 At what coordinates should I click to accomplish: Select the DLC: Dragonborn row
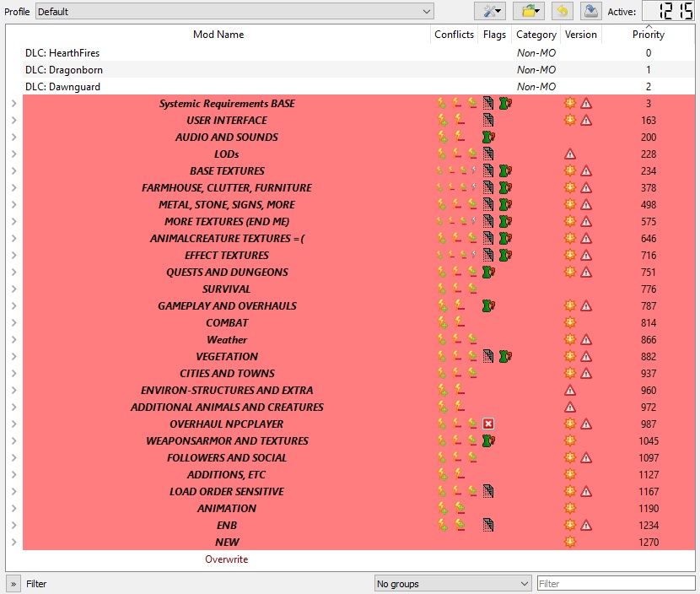coord(359,70)
